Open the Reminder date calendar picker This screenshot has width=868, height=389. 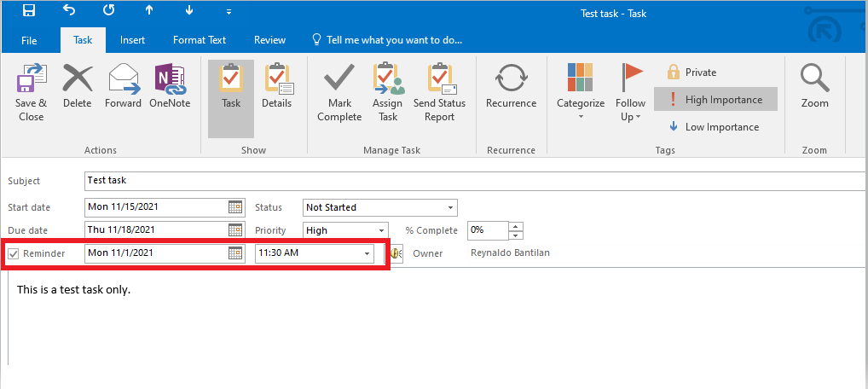[236, 253]
